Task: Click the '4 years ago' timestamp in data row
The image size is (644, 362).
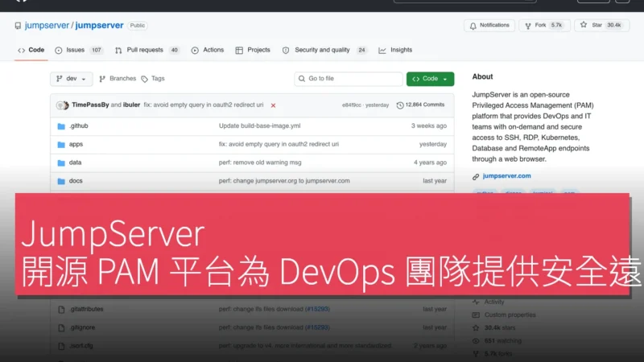Action: (x=430, y=162)
